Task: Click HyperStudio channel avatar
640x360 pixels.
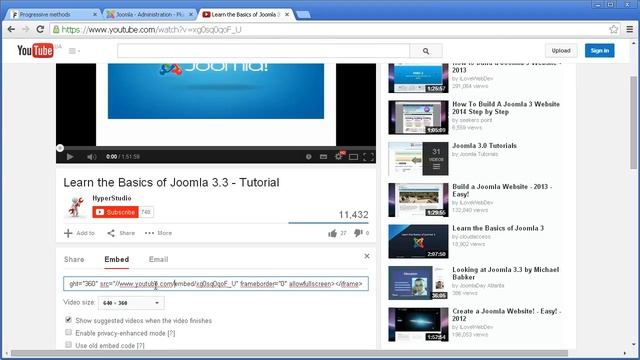Action: click(76, 207)
